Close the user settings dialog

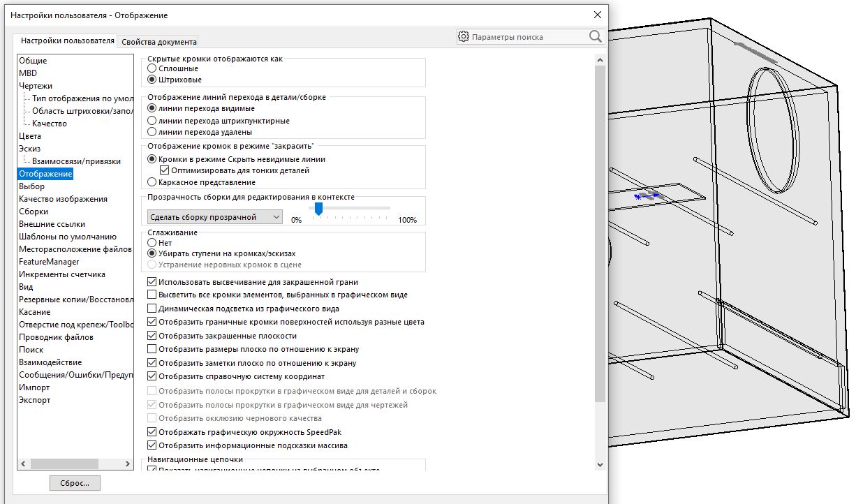click(x=597, y=15)
